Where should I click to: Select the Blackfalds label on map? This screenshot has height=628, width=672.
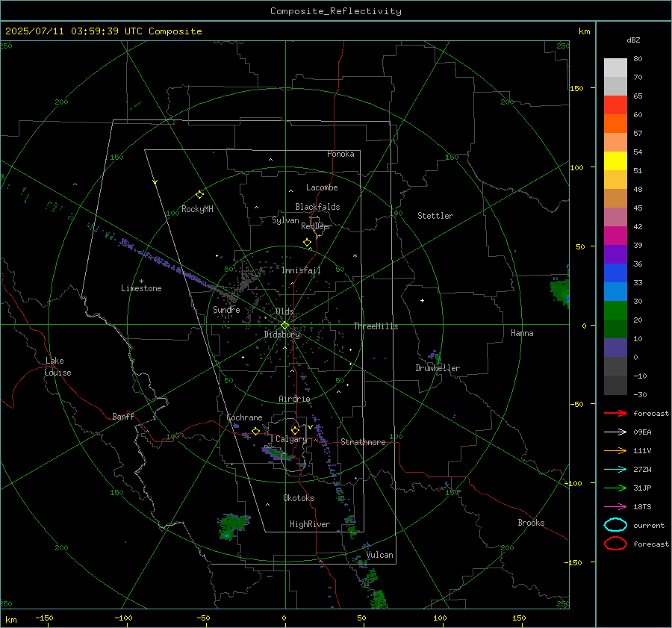(x=317, y=207)
